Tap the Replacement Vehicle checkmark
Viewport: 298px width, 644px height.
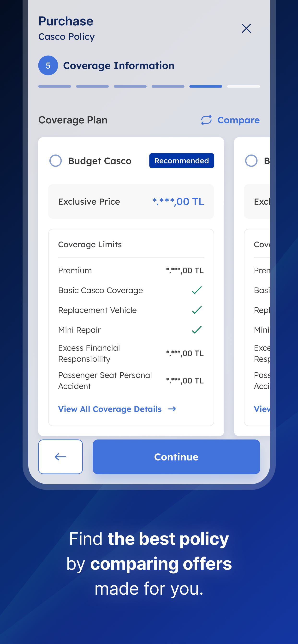[x=197, y=310]
